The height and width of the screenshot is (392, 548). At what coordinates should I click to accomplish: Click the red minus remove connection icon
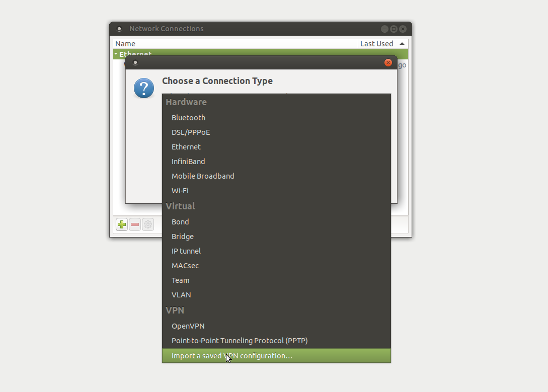pyautogui.click(x=135, y=224)
